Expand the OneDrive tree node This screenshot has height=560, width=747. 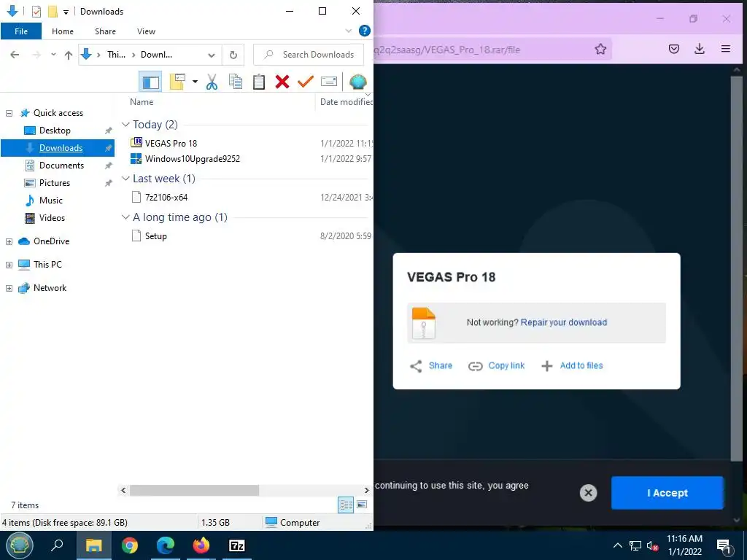coord(9,242)
